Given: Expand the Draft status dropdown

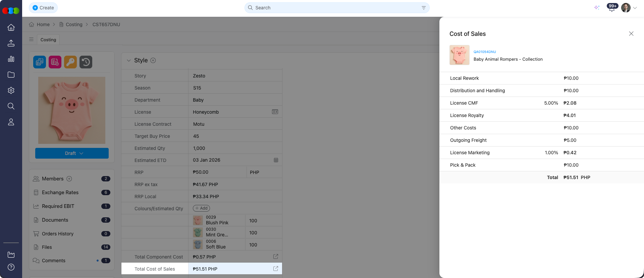Looking at the screenshot, I should point(72,153).
